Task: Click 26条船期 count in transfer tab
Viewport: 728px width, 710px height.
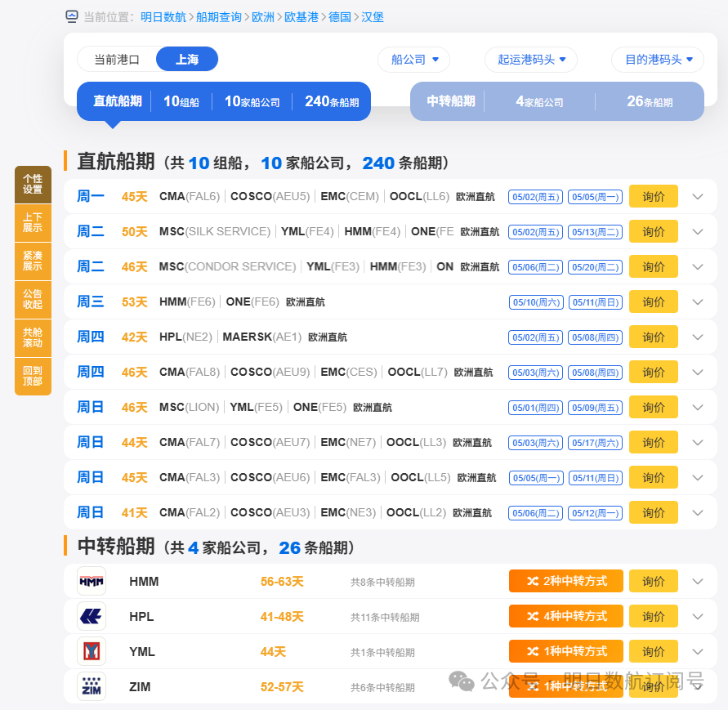Action: (650, 101)
